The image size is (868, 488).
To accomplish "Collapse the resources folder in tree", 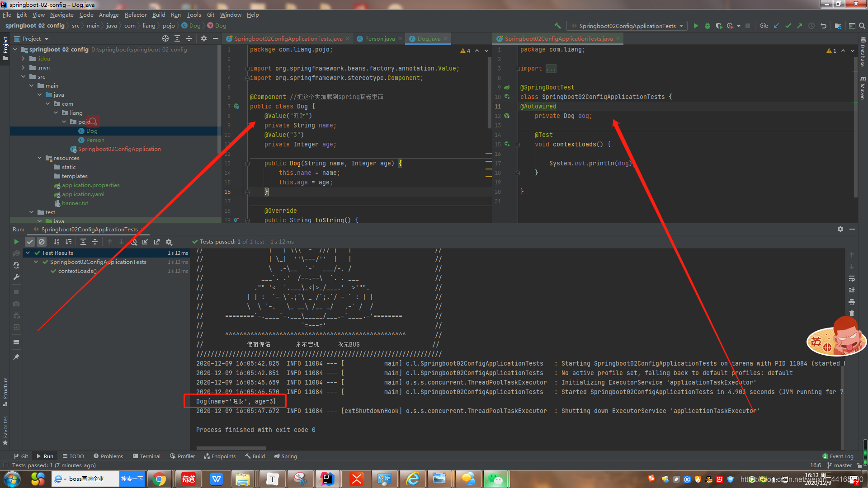I will (x=40, y=158).
